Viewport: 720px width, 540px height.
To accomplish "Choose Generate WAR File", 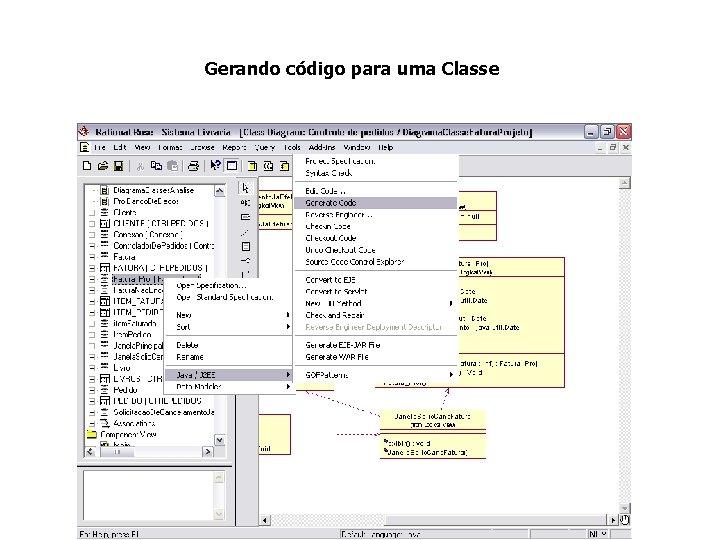I will click(375, 357).
